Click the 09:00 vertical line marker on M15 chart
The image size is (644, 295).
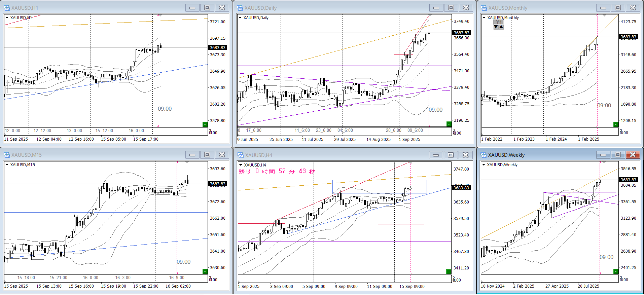[x=183, y=262]
